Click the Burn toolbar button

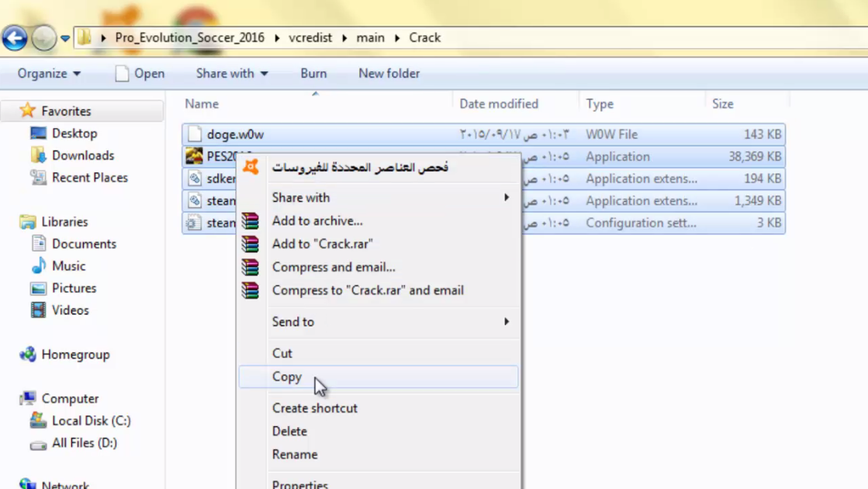(313, 74)
